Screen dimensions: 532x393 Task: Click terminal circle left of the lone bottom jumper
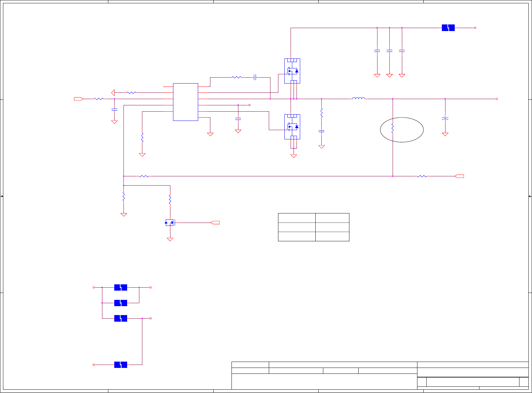pyautogui.click(x=94, y=365)
